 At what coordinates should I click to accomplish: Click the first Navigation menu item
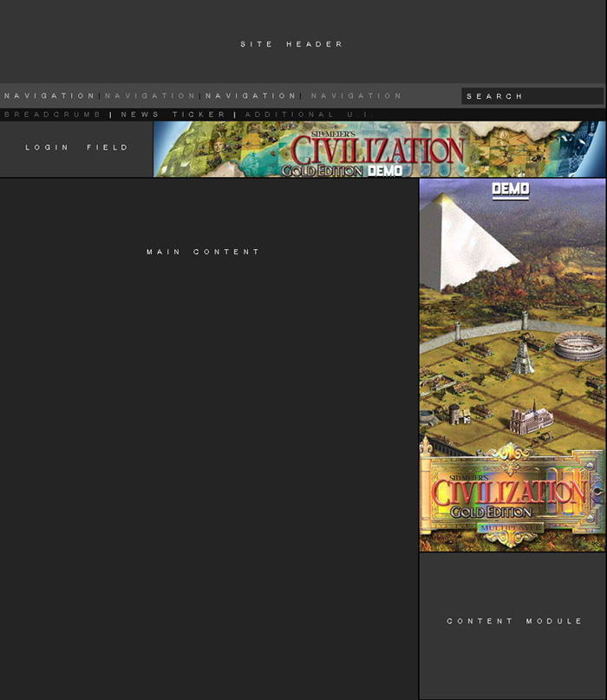point(49,96)
